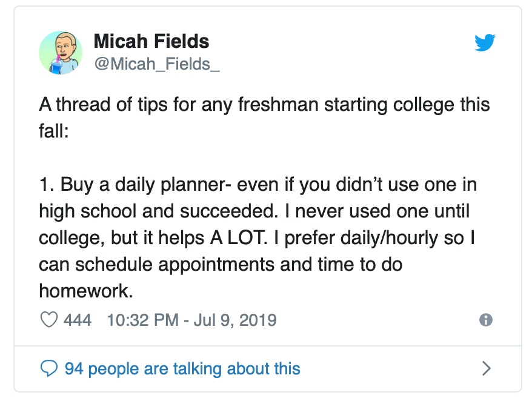The image size is (532, 401).
Task: Like the tweet using the heart icon
Action: point(49,320)
